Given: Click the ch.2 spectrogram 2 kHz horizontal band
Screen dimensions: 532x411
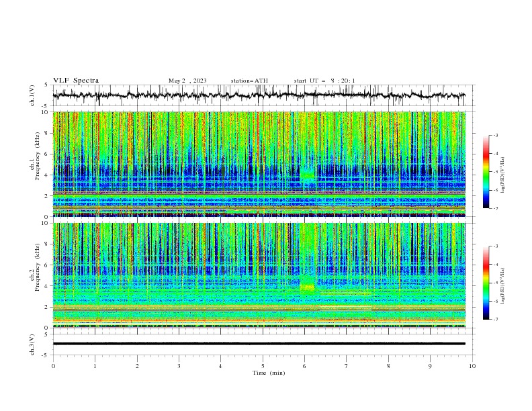Looking at the screenshot, I should pos(259,308).
